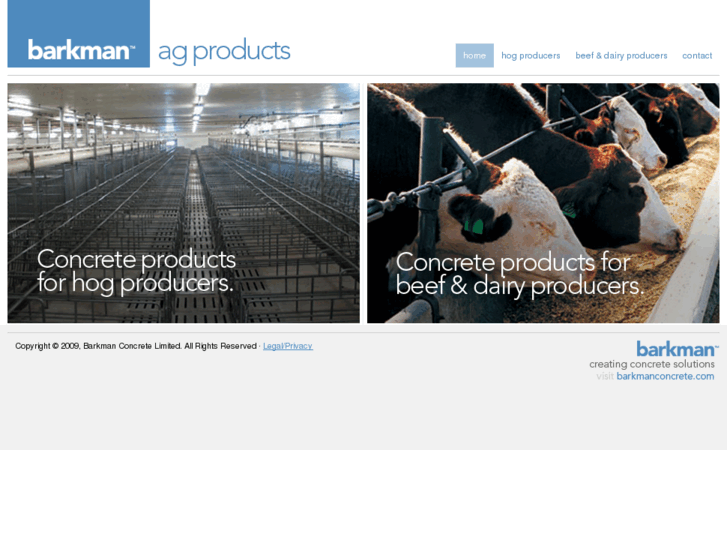Screen dimensions: 727x545
Task: Click the hog barn interior photo
Action: [183, 160]
